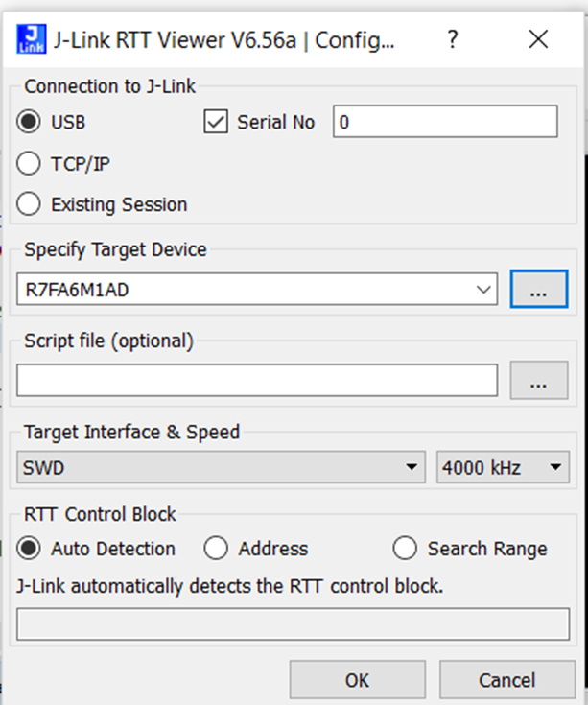Browse for a script file
The height and width of the screenshot is (705, 588).
click(x=539, y=381)
